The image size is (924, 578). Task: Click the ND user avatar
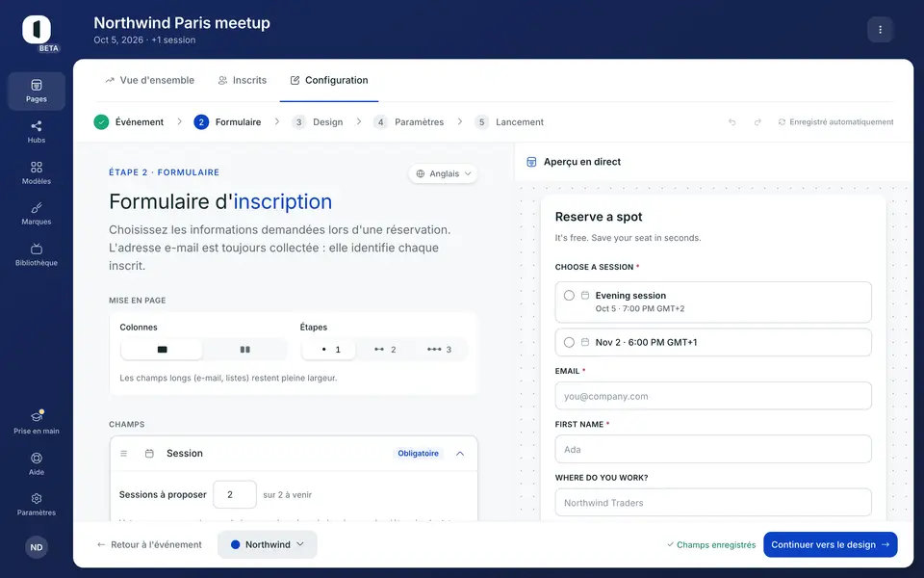tap(37, 547)
